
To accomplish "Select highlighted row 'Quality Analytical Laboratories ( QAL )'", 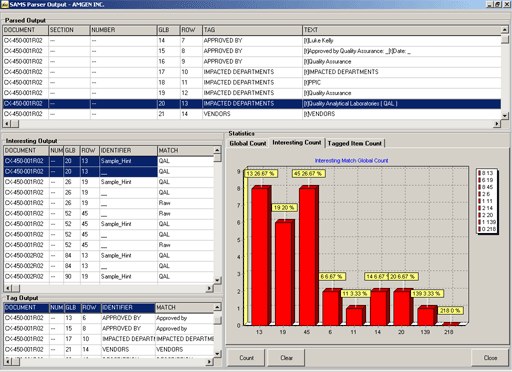I will tap(252, 103).
